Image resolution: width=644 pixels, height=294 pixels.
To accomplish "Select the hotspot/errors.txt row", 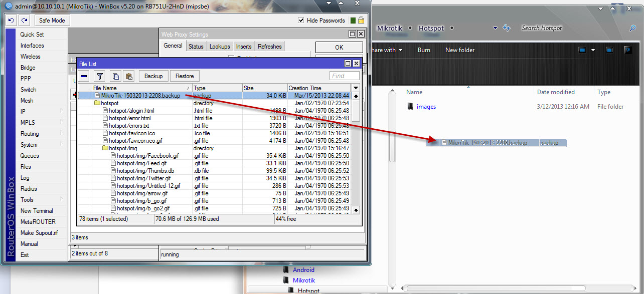I will tap(215, 126).
